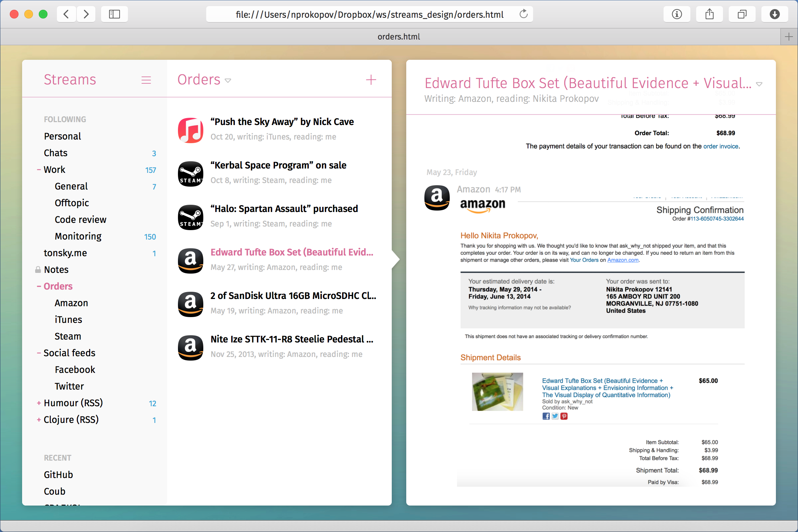
Task: Click the Tufte box set product thumbnail
Action: 497,392
